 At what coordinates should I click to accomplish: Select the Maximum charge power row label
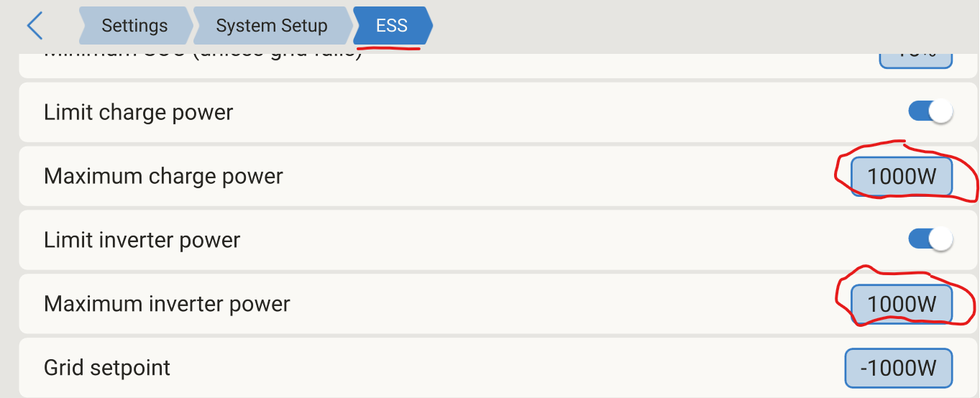(163, 177)
